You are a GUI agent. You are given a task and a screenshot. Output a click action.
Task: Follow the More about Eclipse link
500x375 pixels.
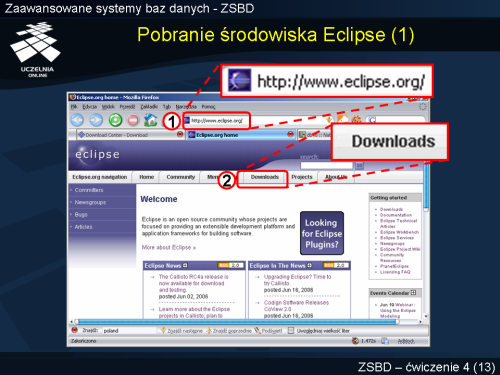(x=169, y=247)
